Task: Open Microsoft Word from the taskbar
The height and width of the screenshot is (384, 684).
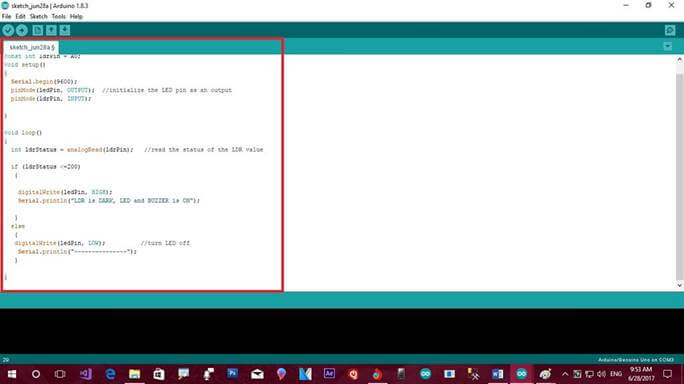Action: coord(497,374)
